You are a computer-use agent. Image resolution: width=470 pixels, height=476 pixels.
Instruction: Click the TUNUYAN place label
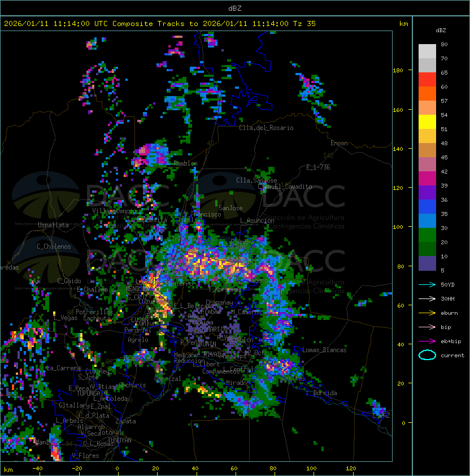pos(120,440)
